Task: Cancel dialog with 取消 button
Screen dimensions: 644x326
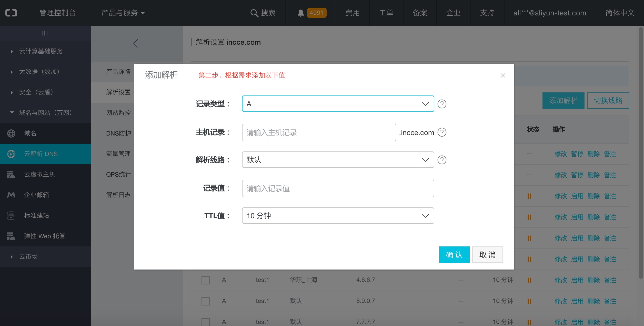Action: coord(487,255)
